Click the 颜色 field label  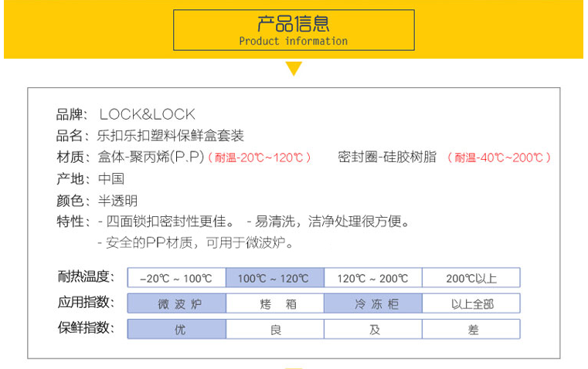pyautogui.click(x=73, y=201)
